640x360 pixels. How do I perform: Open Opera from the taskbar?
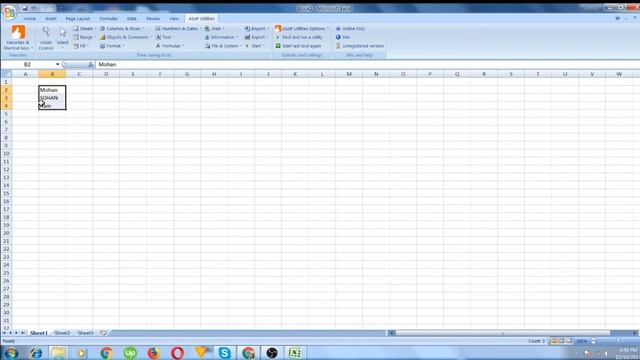[x=177, y=353]
